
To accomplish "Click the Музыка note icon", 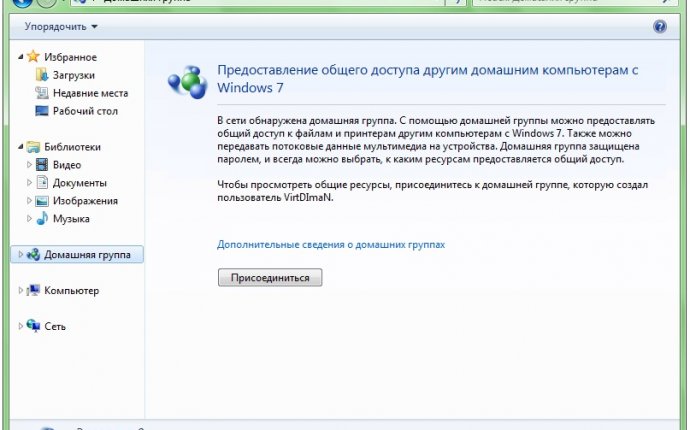I will click(42, 218).
